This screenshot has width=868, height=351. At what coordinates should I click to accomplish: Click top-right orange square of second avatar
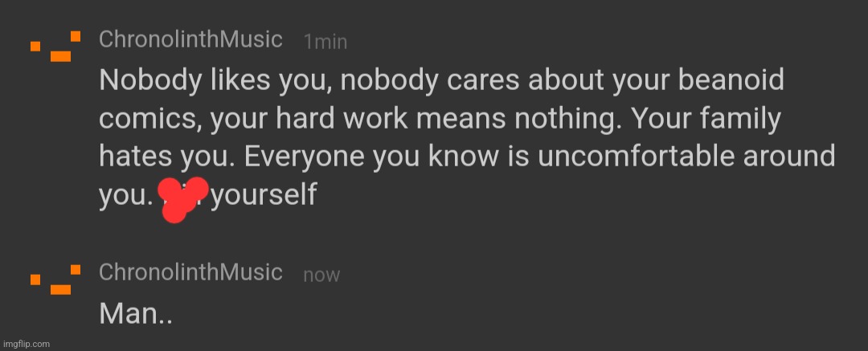coord(76,270)
